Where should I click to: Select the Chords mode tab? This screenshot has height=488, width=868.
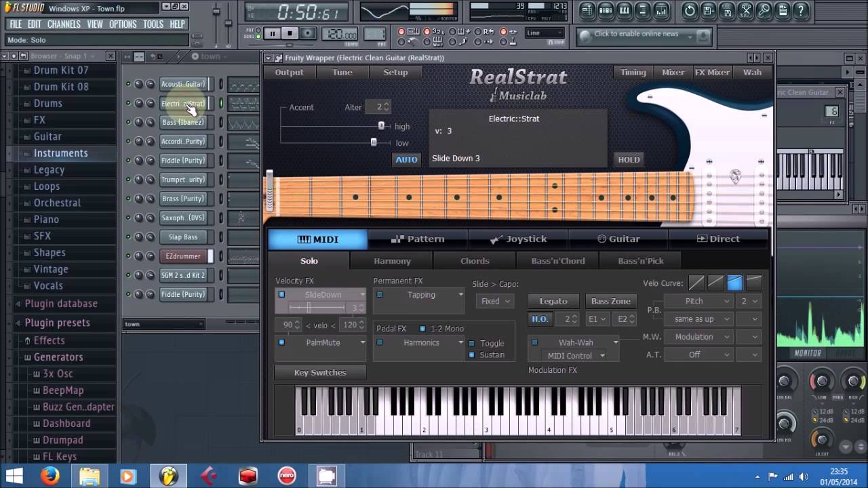[x=475, y=261]
